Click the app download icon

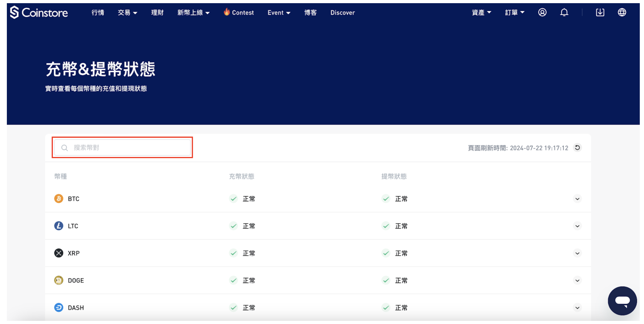pos(600,12)
